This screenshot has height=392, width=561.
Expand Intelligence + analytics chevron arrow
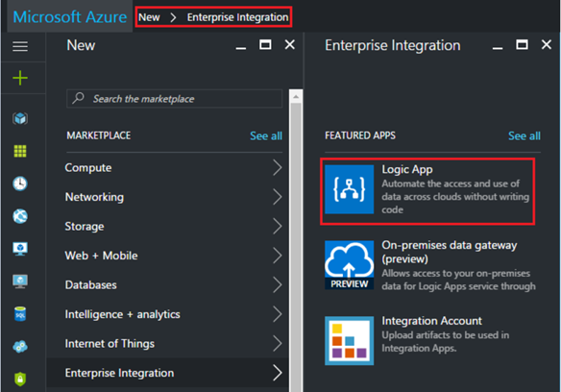(x=278, y=314)
